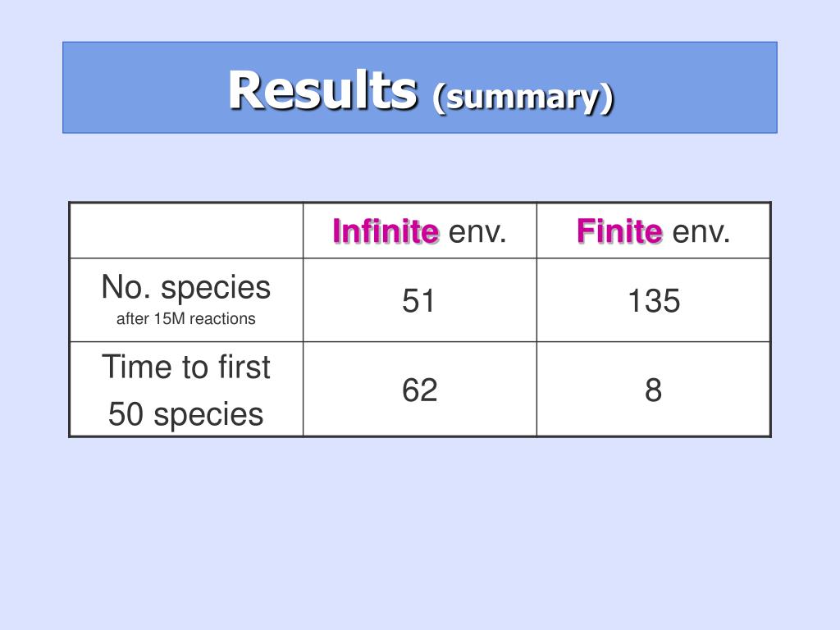Click the after 15M reactions caption
Screen dimensions: 840x630
point(186,319)
